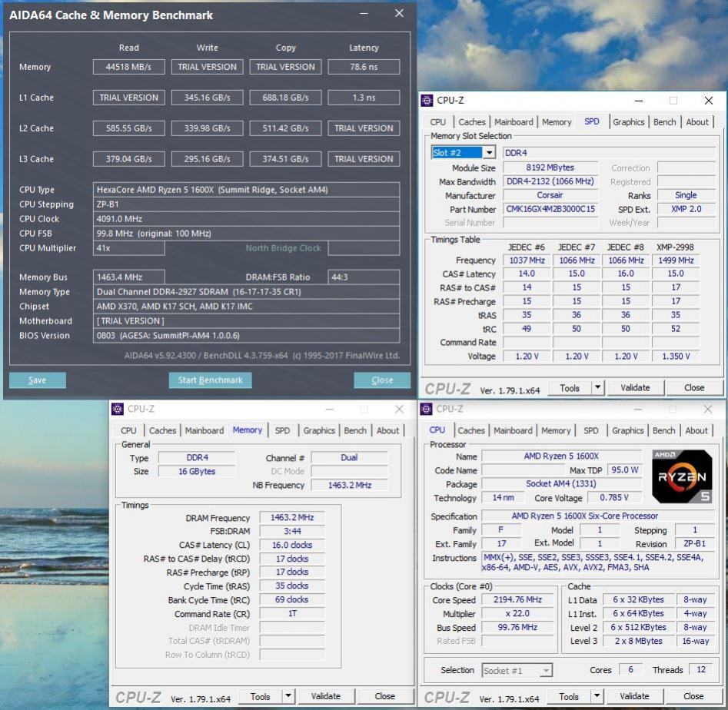
Task: Click DRAM Frequency value 1463.2 MHz in Timings
Action: pos(292,517)
